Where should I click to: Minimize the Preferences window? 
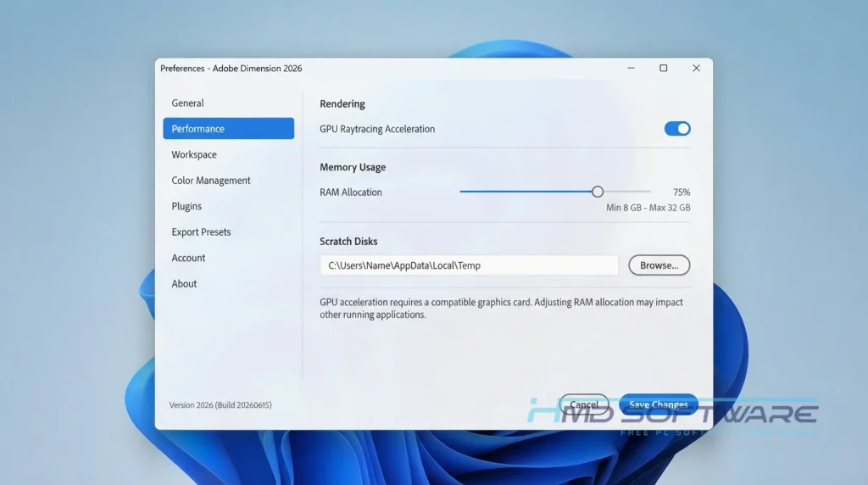click(x=631, y=68)
